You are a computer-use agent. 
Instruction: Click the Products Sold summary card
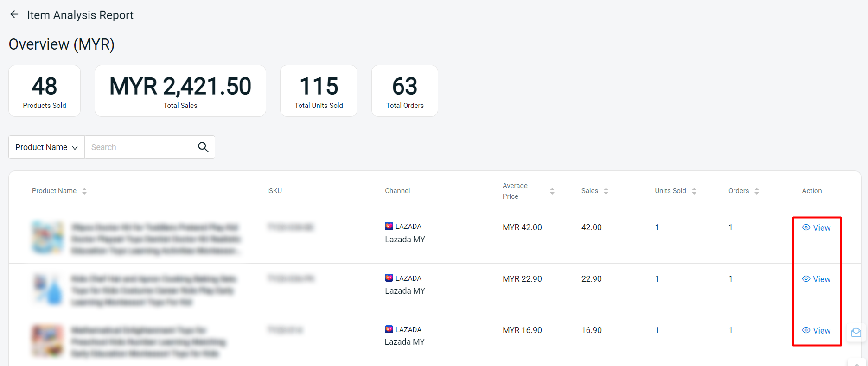[x=45, y=91]
